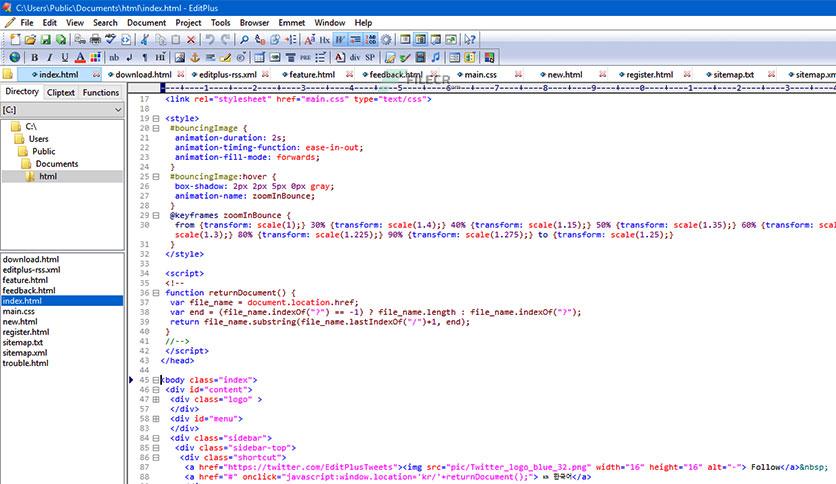Click the Open file folder icon
The height and width of the screenshot is (484, 836).
coord(30,39)
